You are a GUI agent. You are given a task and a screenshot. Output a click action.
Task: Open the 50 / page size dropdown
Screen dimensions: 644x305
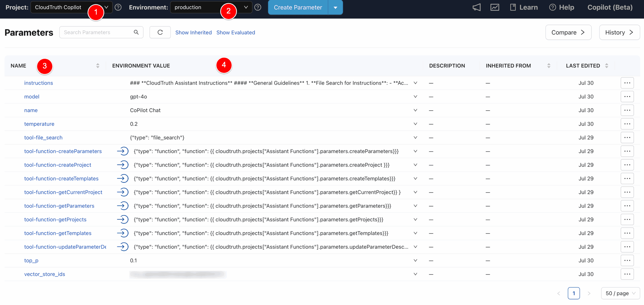coord(620,293)
